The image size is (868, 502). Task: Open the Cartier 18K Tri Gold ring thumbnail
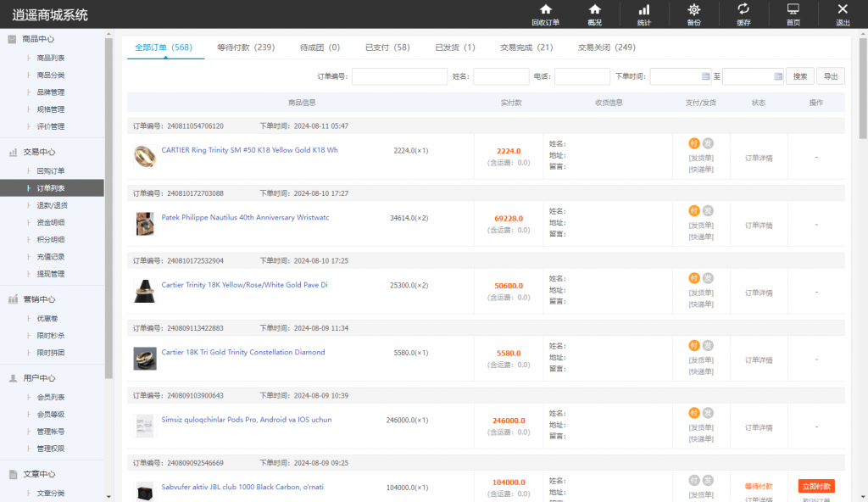(x=145, y=359)
